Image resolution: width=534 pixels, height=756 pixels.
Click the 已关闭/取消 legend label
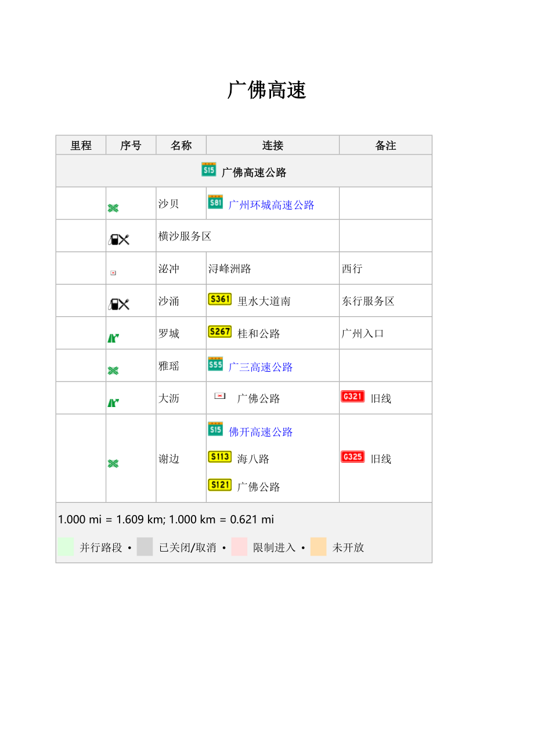point(187,548)
